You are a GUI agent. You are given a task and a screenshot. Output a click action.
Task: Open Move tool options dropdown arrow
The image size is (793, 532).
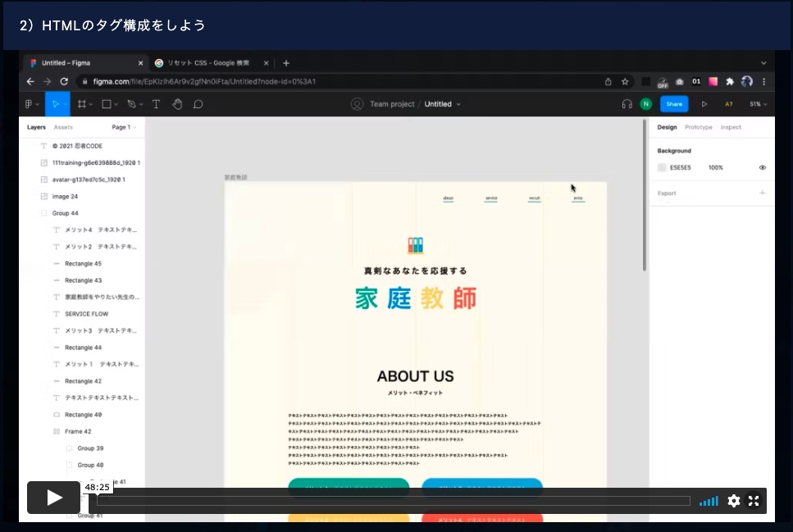[x=66, y=105]
